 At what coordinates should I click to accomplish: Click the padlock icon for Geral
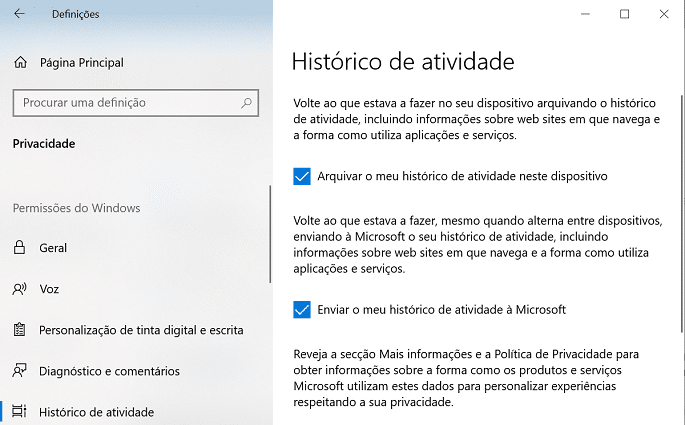click(19, 247)
